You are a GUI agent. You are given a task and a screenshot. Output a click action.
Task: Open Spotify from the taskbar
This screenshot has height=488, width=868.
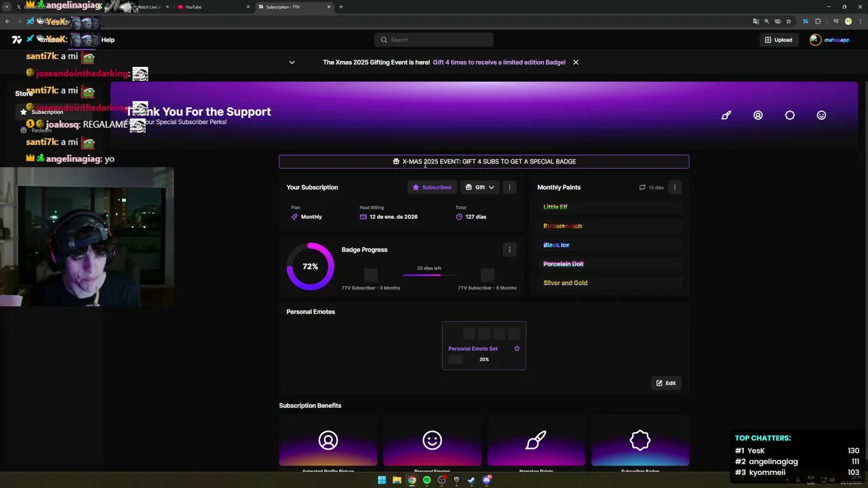(427, 480)
